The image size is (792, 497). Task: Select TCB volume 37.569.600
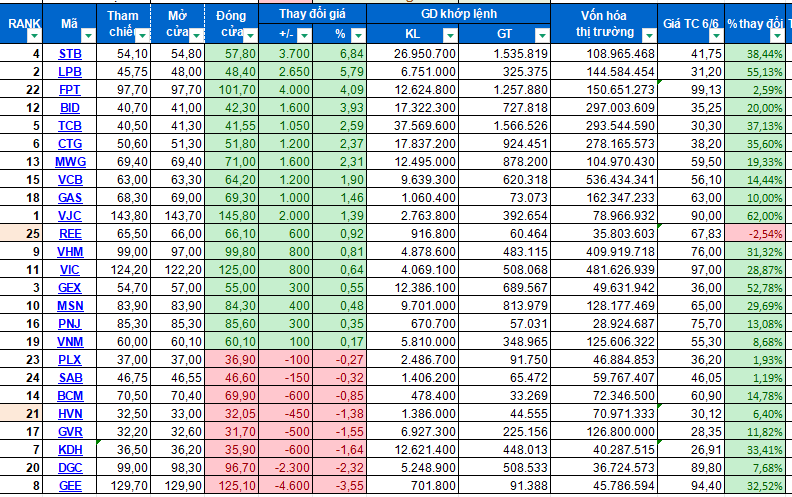tap(413, 126)
